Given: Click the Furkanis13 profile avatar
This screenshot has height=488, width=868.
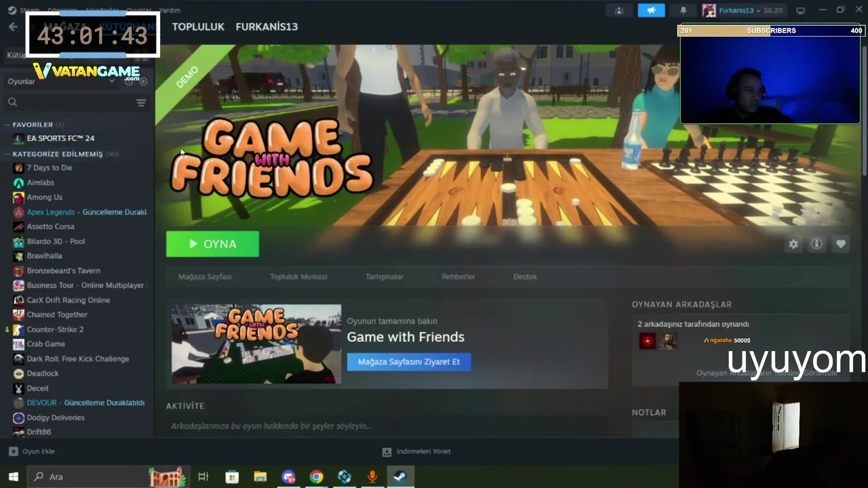Looking at the screenshot, I should pos(709,10).
